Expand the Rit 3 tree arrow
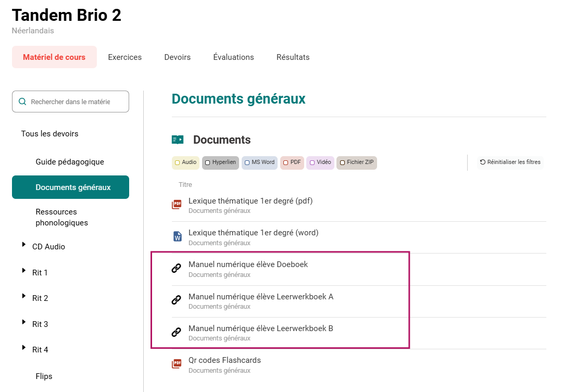This screenshot has height=392, width=563. (24, 322)
